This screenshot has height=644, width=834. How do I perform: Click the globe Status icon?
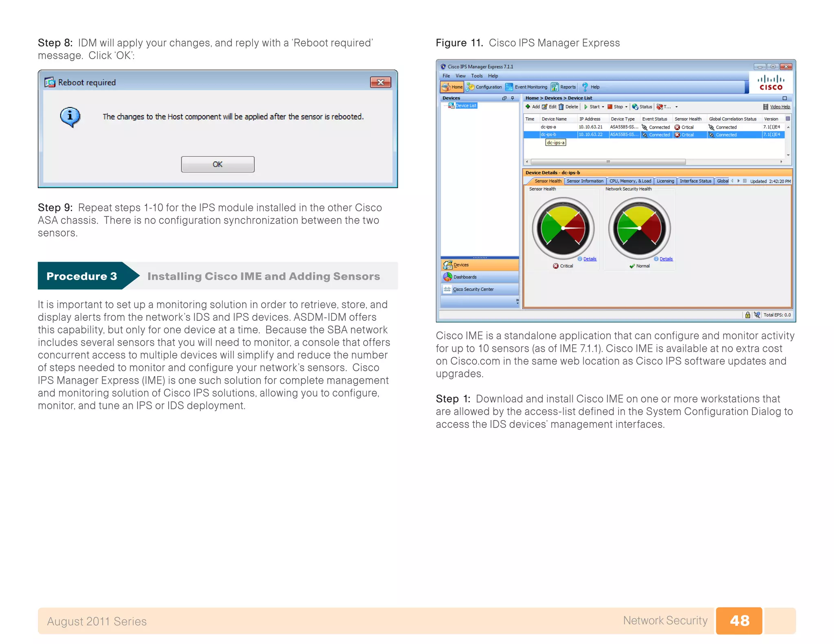tap(635, 107)
